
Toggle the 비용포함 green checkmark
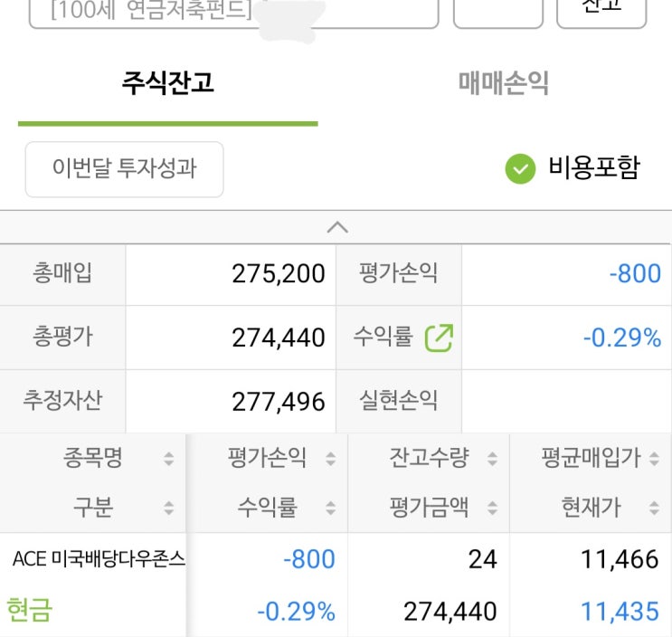[520, 168]
